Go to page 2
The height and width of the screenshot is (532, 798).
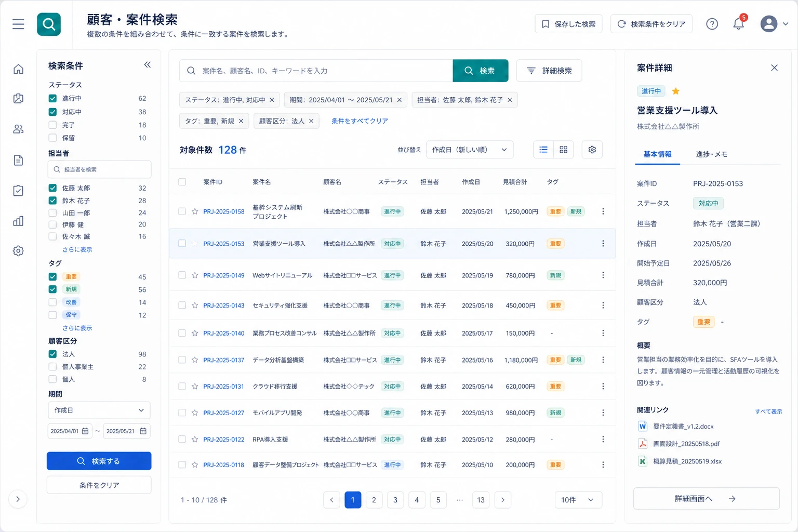374,500
